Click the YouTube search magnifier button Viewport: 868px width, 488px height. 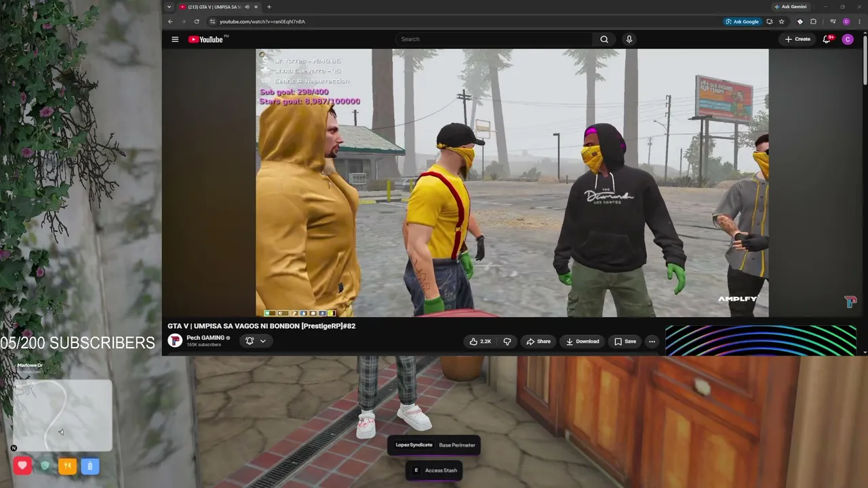[x=604, y=39]
